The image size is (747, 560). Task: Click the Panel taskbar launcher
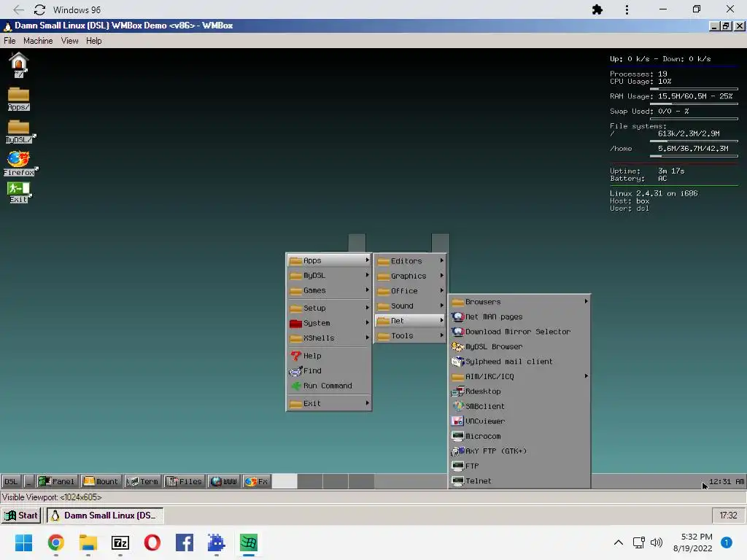(x=56, y=481)
